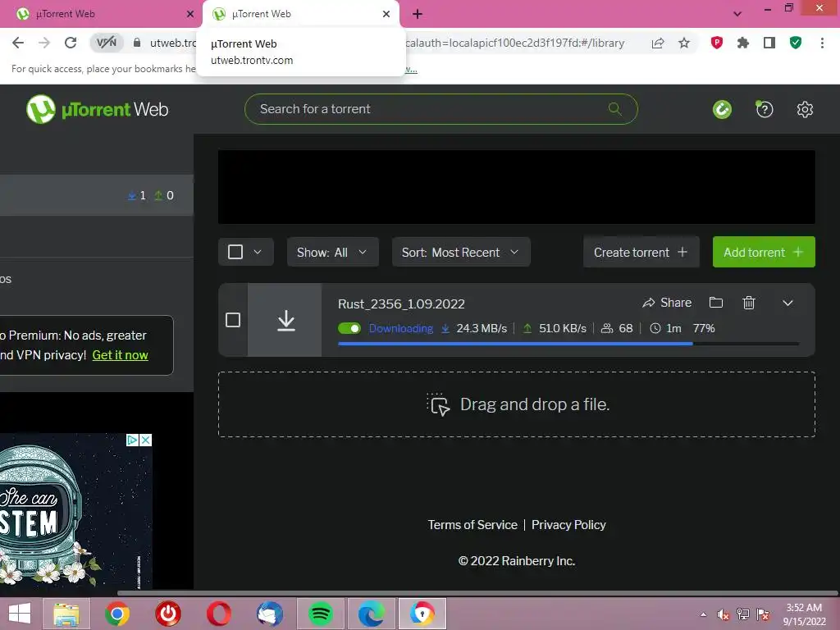
Task: Toggle the browser side panel icon
Action: point(769,43)
